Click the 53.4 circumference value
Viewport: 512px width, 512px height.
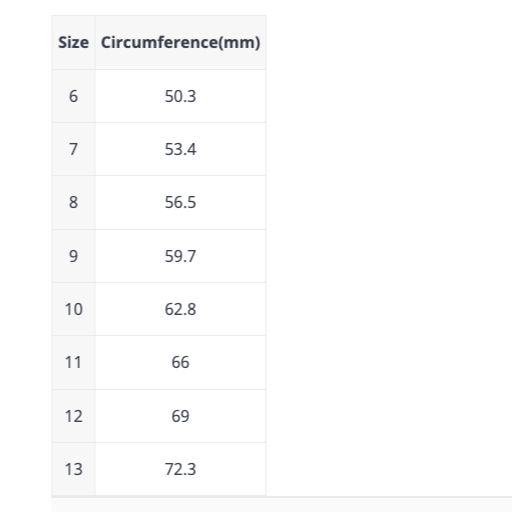(180, 149)
